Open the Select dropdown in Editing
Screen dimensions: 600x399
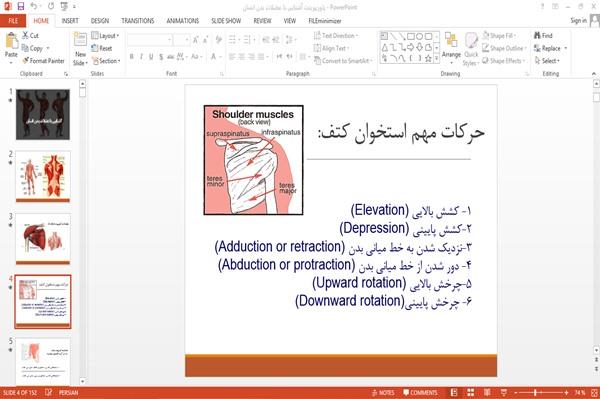click(x=547, y=60)
